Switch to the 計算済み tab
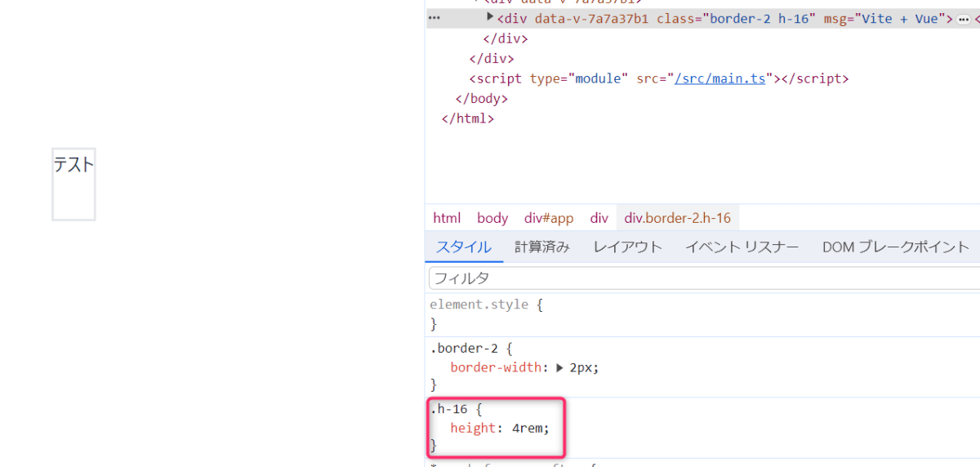Image resolution: width=980 pixels, height=467 pixels. click(x=542, y=247)
